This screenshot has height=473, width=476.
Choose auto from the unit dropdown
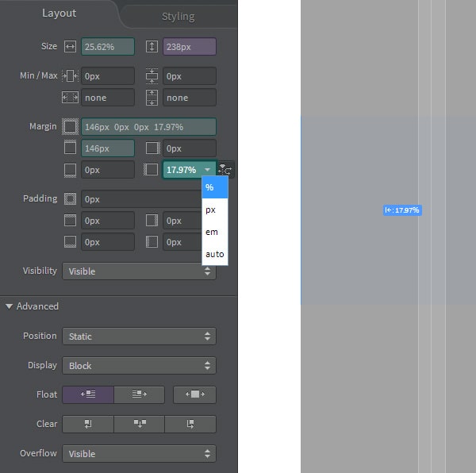(x=215, y=254)
